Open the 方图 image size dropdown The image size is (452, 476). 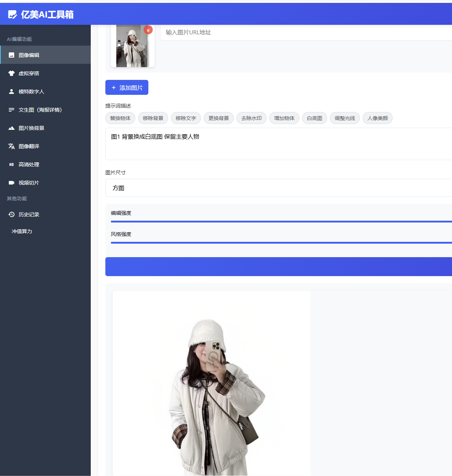click(x=278, y=188)
